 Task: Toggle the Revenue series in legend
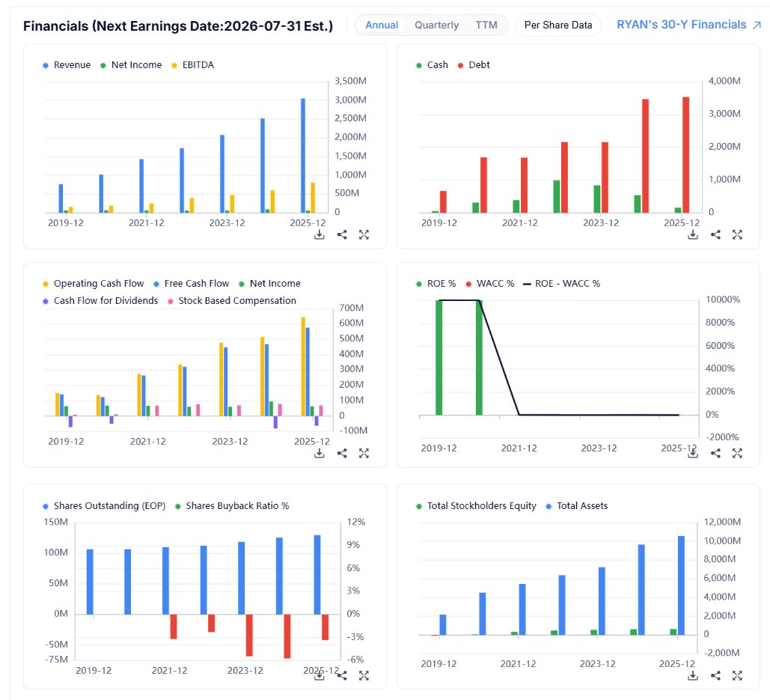pyautogui.click(x=67, y=65)
